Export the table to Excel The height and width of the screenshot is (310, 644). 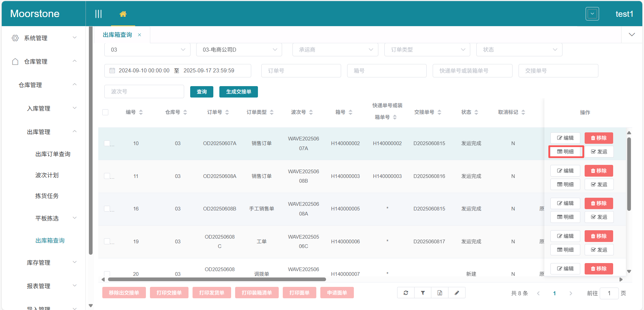pyautogui.click(x=440, y=293)
